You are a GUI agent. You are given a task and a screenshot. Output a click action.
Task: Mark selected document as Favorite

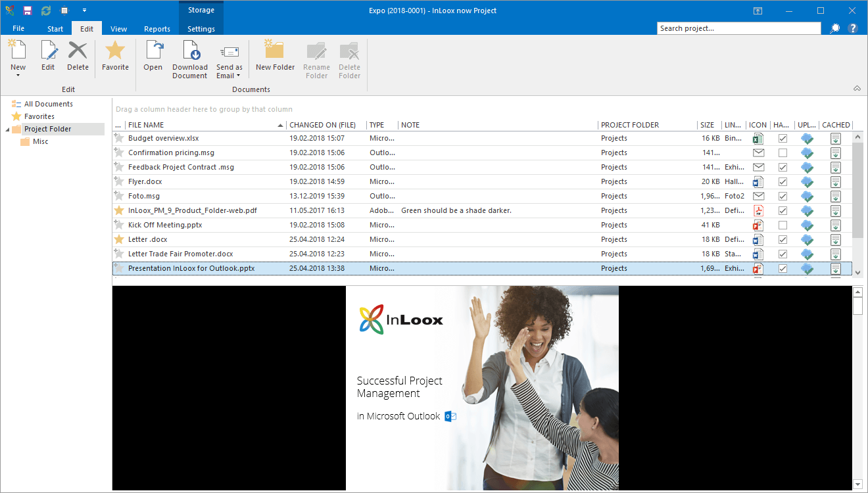pyautogui.click(x=115, y=50)
